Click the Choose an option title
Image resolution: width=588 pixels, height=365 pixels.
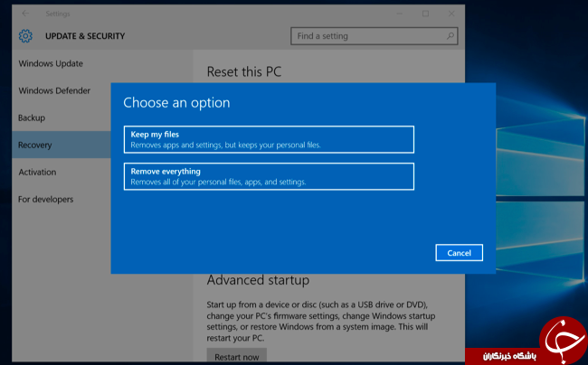coord(176,103)
